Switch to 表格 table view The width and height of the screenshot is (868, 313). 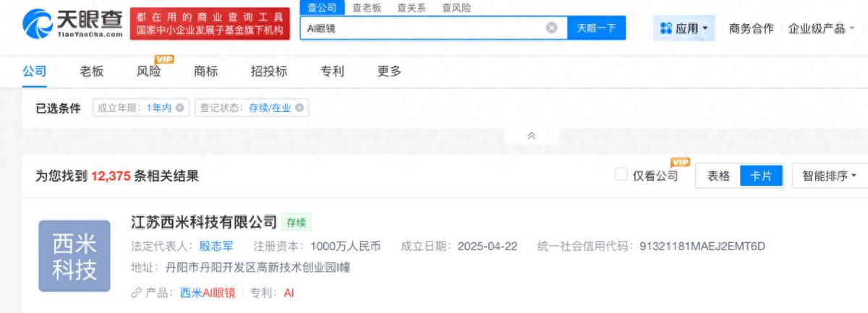[718, 176]
